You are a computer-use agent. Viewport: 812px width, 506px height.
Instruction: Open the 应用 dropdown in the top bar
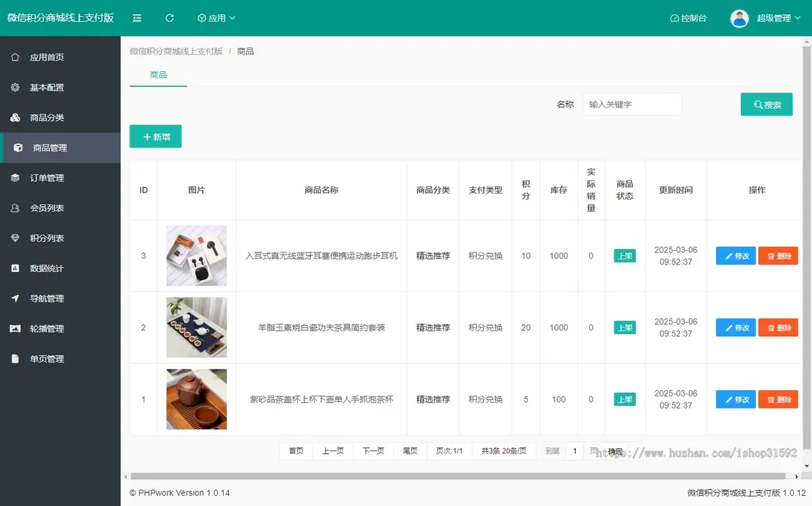click(217, 18)
